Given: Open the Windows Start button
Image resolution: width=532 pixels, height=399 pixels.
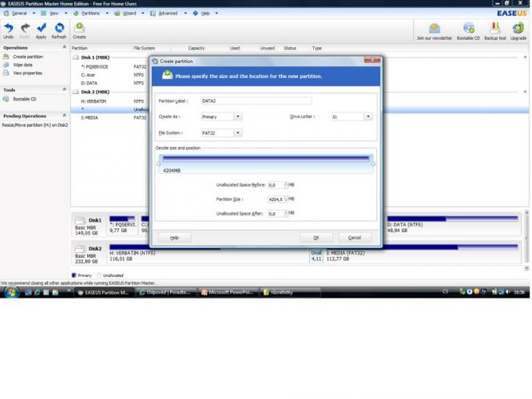Looking at the screenshot, I should coord(11,292).
